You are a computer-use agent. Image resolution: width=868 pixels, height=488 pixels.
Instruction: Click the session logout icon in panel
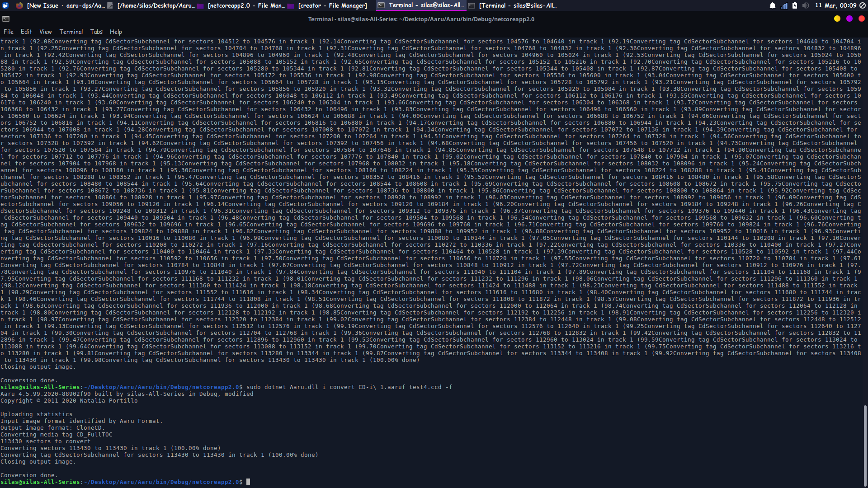(863, 5)
